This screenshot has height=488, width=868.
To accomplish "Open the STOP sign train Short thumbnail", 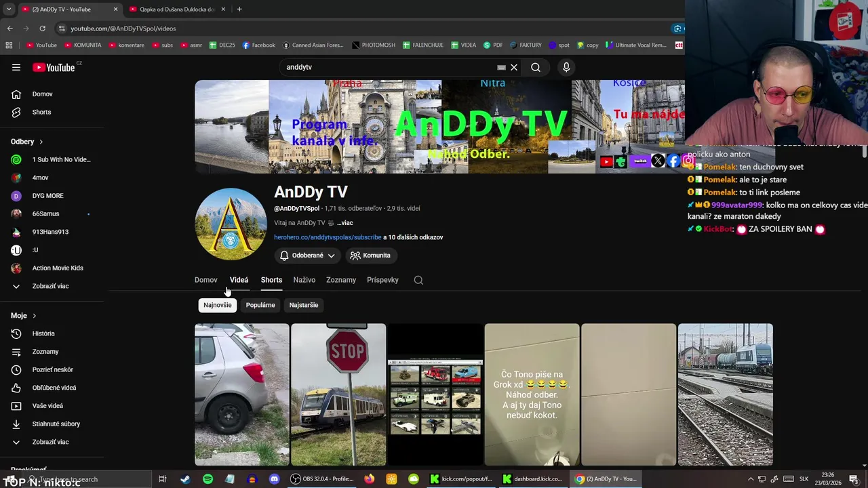I will 338,394.
